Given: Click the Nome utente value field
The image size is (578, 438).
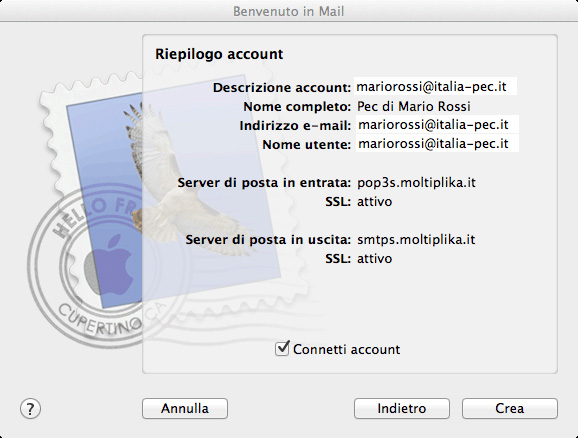Looking at the screenshot, I should coord(437,143).
